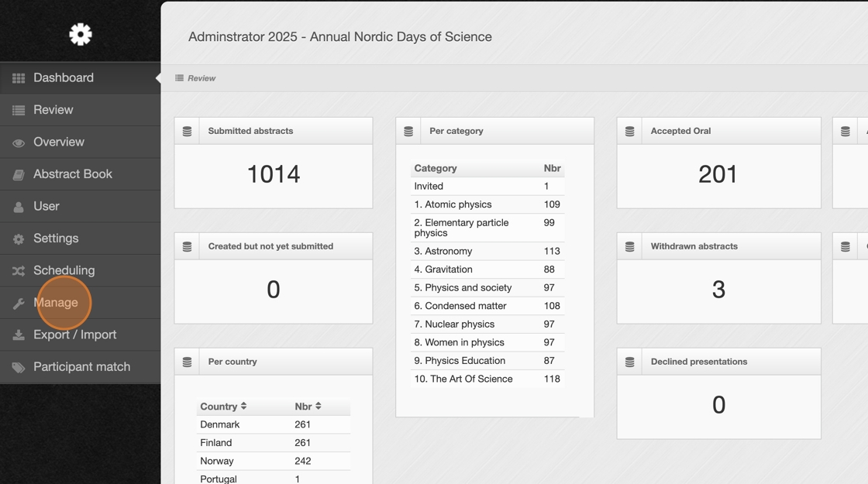Click the Scheduling shuffle icon
This screenshot has height=484, width=868.
point(19,271)
